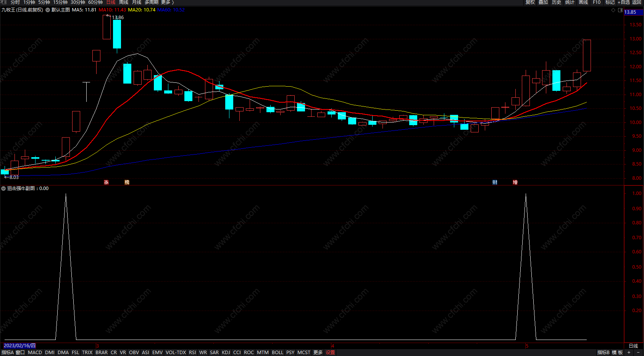Select the CR indicator
This screenshot has width=644, height=356.
click(x=114, y=353)
